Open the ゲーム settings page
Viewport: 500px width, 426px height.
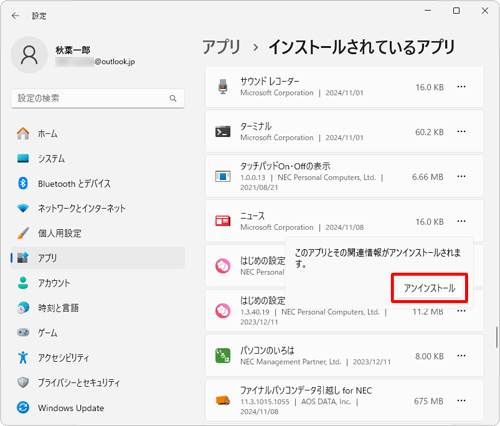pos(98,332)
